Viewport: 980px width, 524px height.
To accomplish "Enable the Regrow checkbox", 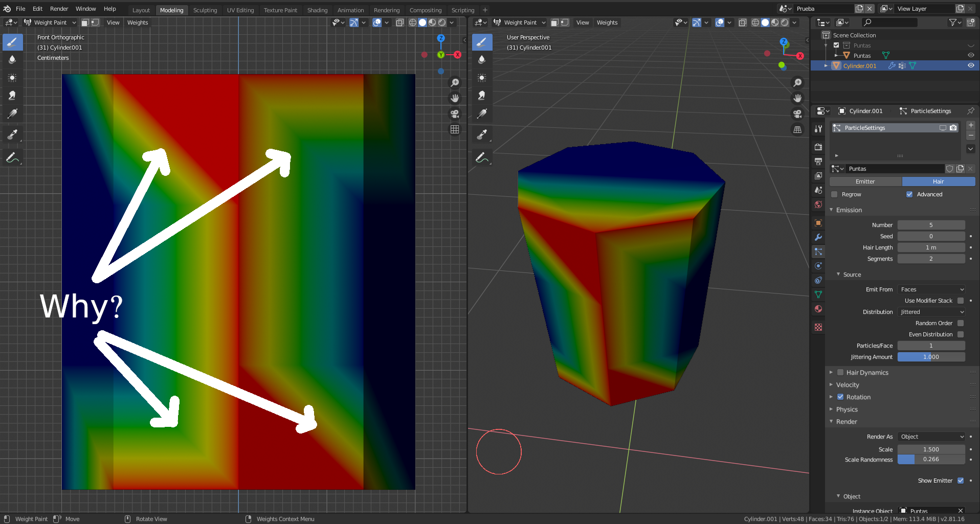I will coord(834,194).
